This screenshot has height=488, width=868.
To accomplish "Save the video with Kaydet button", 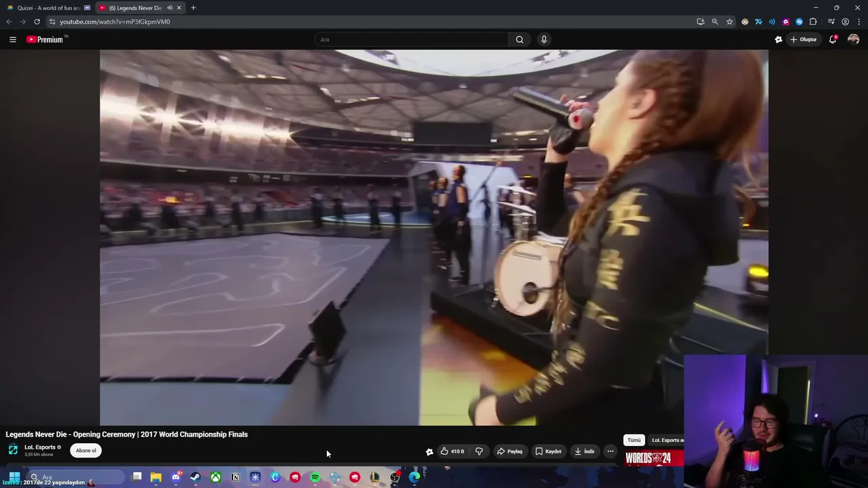I will pos(549,451).
